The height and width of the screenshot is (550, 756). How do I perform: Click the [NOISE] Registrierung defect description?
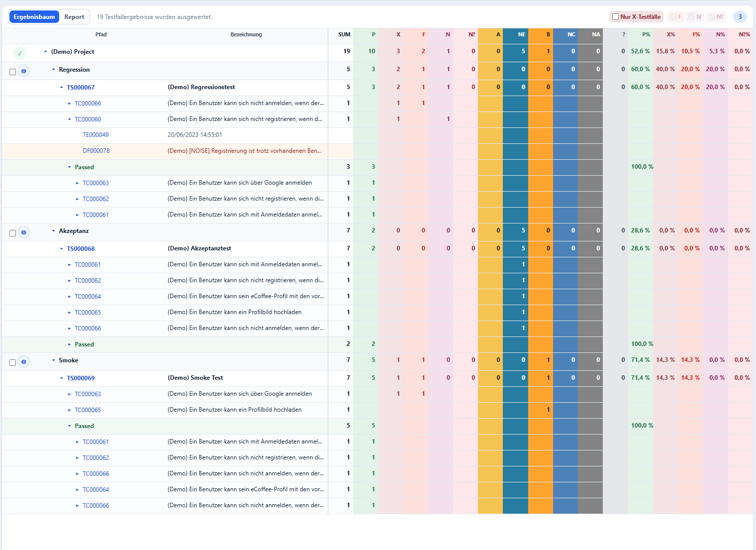(245, 151)
